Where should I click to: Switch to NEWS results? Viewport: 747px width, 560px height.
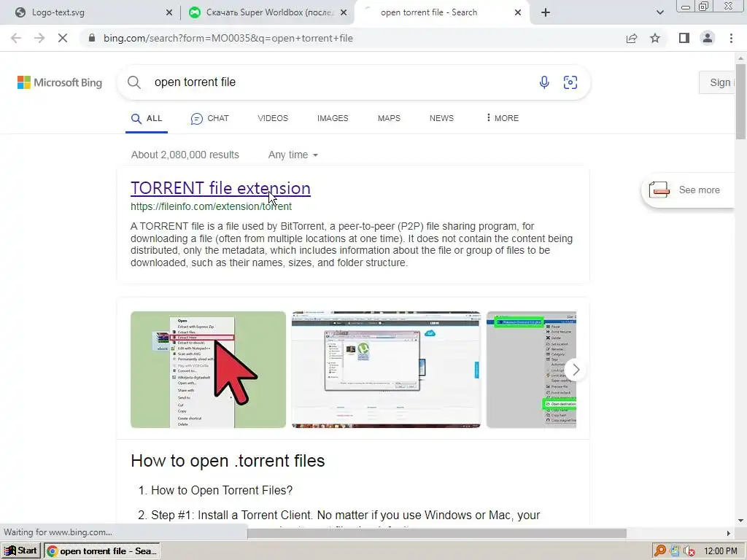[441, 118]
